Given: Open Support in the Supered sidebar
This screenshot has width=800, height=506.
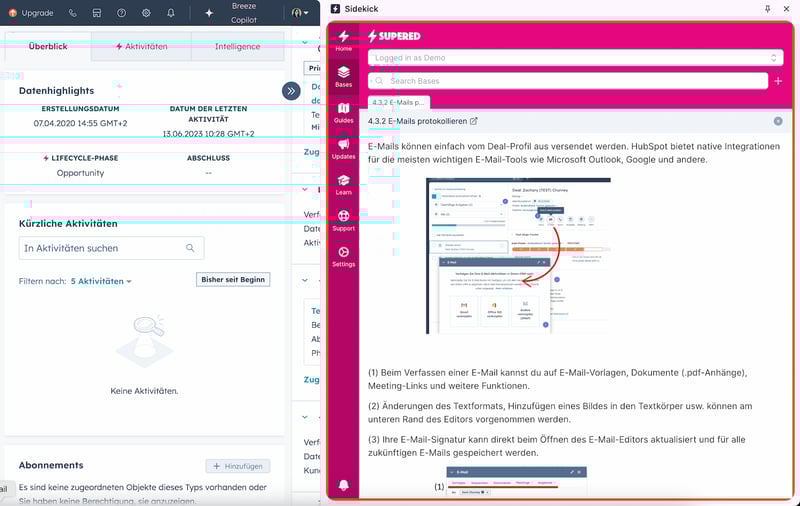Looking at the screenshot, I should click(343, 221).
